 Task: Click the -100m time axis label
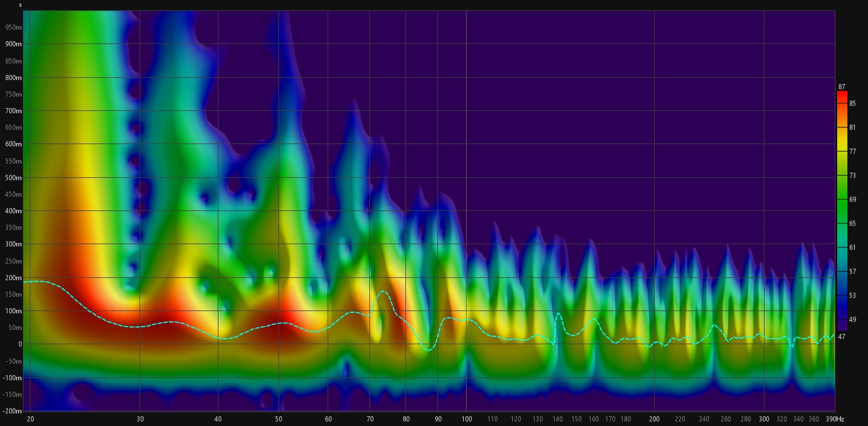(12, 378)
